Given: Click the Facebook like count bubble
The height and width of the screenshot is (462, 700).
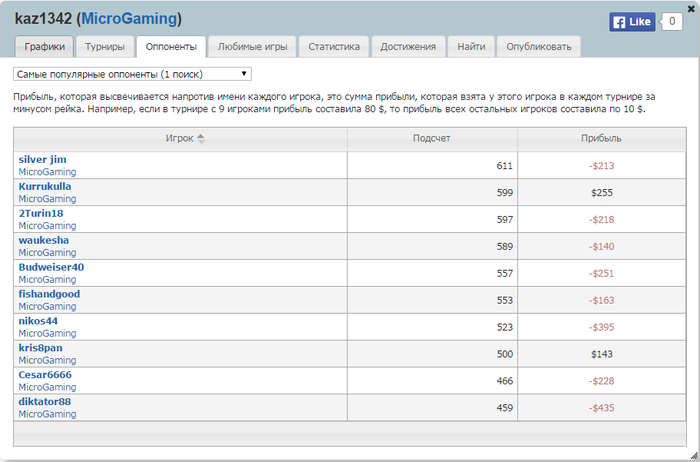Looking at the screenshot, I should (671, 21).
